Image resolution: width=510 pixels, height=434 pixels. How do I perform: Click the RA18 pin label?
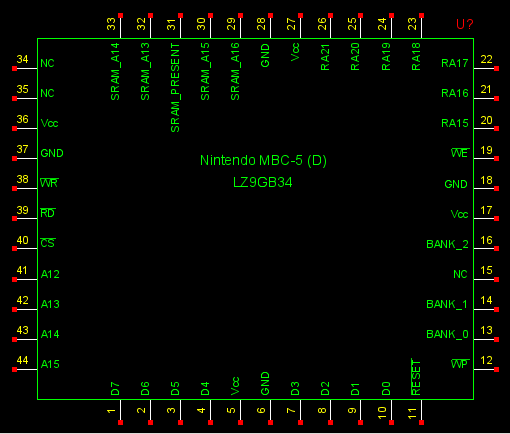(416, 57)
